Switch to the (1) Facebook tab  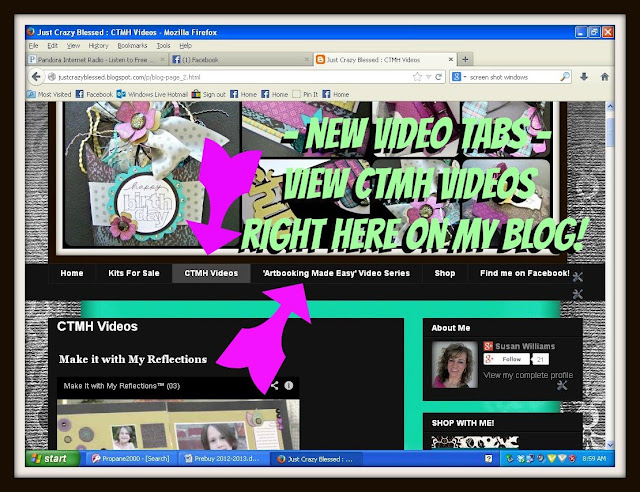point(241,60)
